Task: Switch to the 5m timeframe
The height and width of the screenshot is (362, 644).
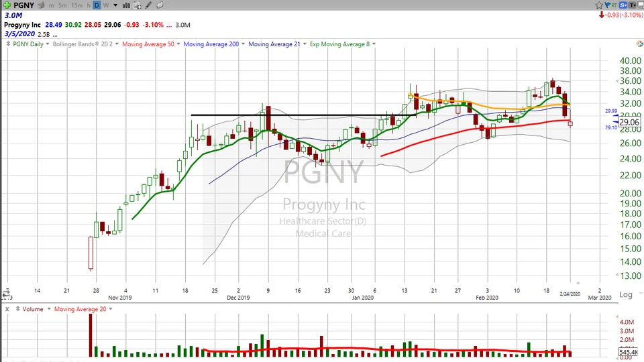Action: (x=62, y=5)
